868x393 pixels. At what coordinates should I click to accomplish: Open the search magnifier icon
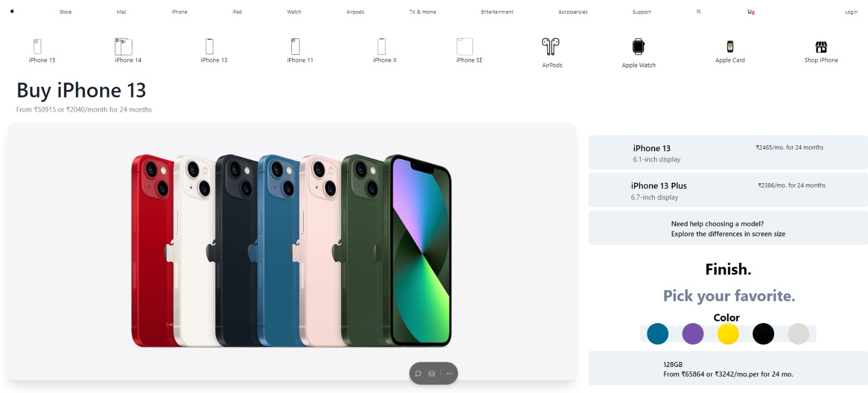click(x=699, y=11)
